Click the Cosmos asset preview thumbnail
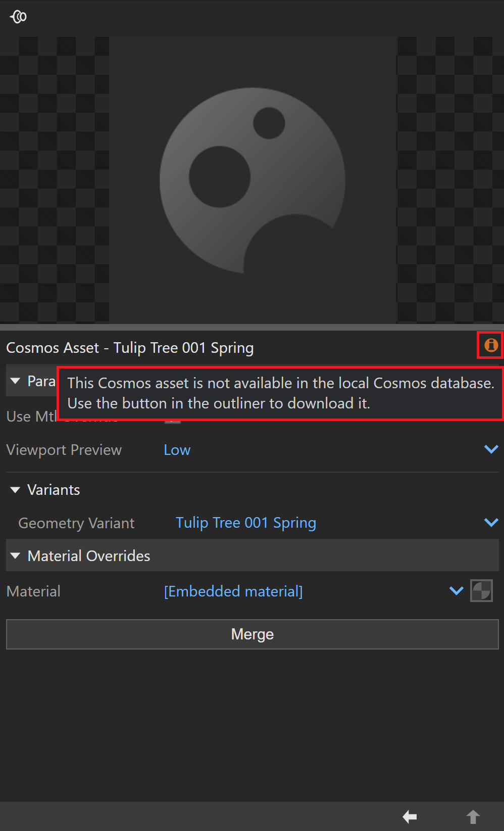Image resolution: width=504 pixels, height=831 pixels. (253, 179)
